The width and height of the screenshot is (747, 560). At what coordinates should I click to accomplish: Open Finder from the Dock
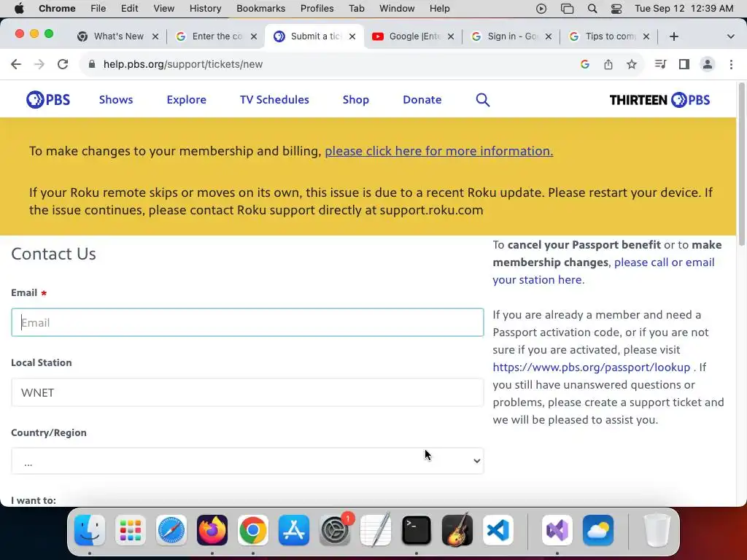pyautogui.click(x=90, y=530)
